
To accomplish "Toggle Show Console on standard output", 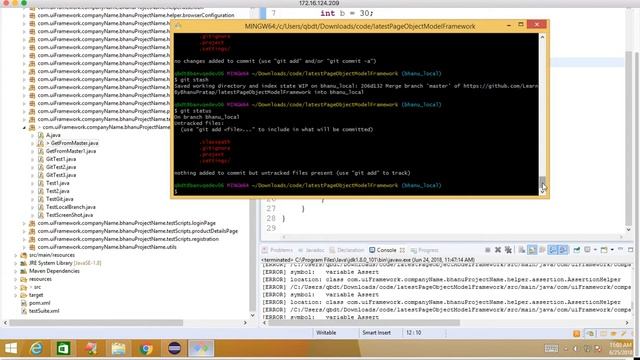I will (x=553, y=250).
